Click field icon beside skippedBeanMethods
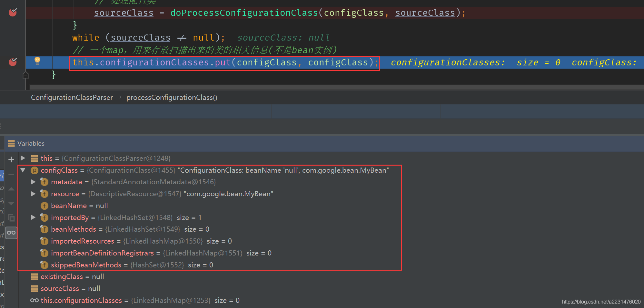 [x=44, y=265]
